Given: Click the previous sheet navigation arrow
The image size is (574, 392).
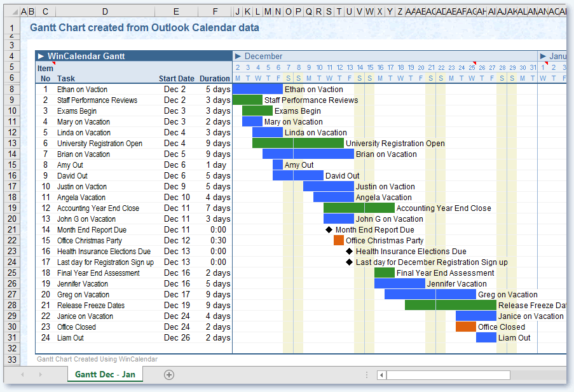Looking at the screenshot, I should click(23, 375).
